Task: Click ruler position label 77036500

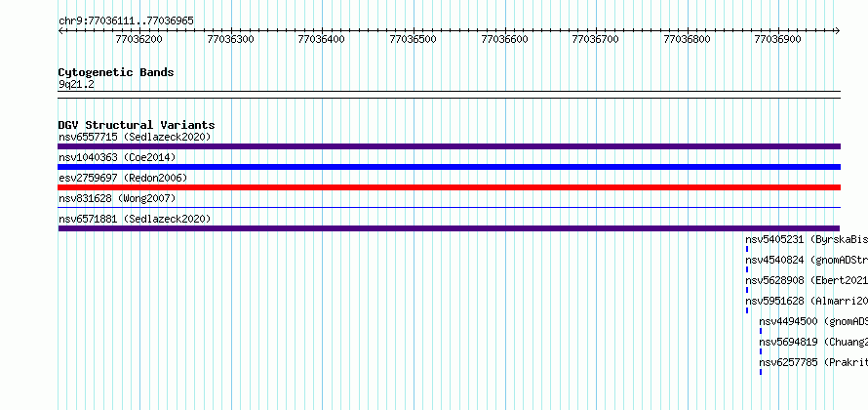Action: pos(413,39)
